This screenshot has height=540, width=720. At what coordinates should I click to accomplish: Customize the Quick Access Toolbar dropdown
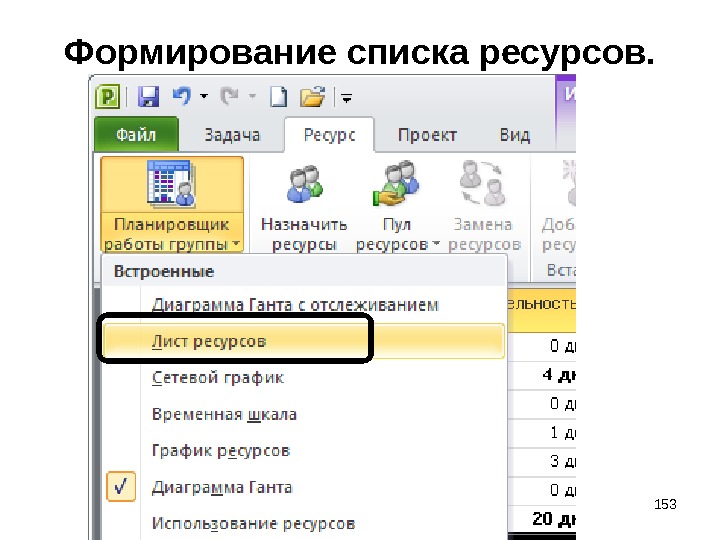click(x=347, y=97)
